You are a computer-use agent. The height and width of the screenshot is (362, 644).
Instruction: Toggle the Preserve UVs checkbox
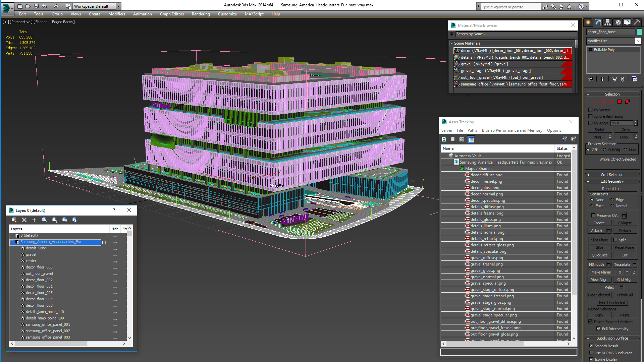coord(593,216)
